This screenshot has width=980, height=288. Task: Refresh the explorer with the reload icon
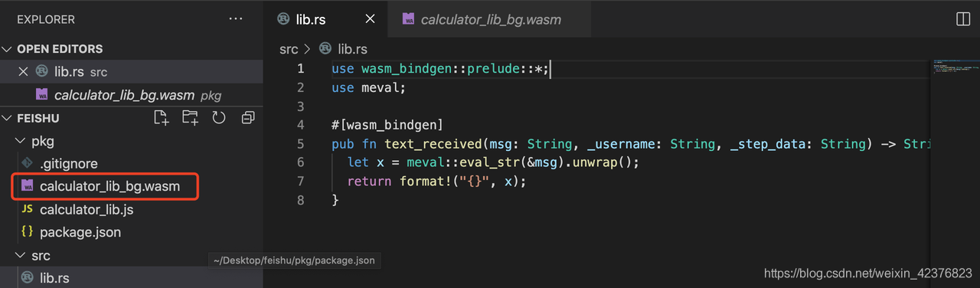click(219, 118)
